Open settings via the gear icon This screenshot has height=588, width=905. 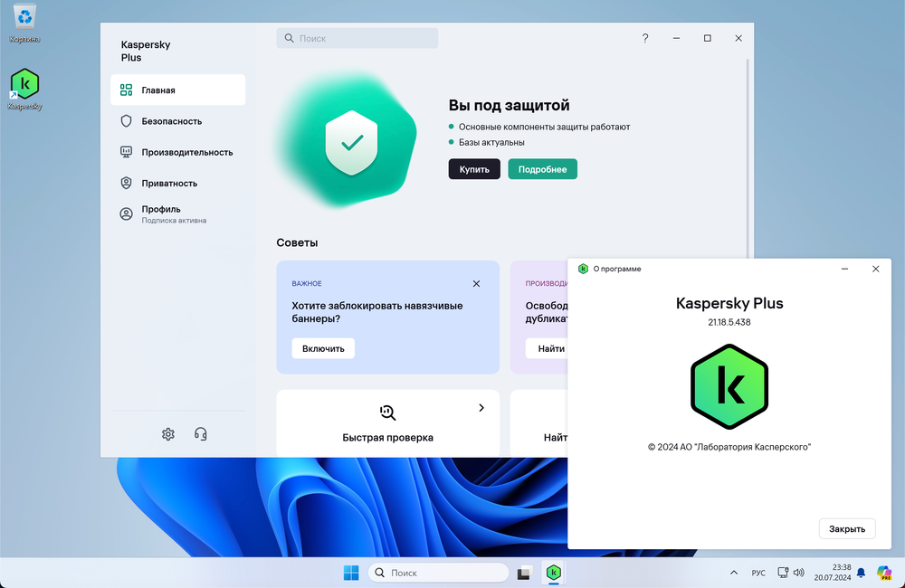click(x=168, y=434)
